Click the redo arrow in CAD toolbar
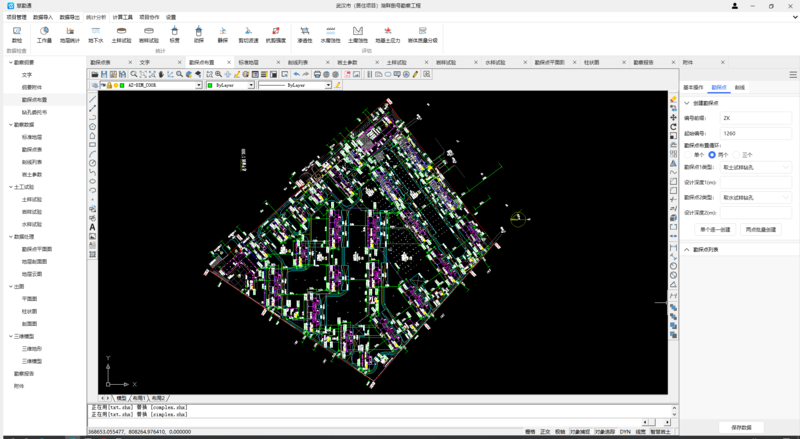 306,75
